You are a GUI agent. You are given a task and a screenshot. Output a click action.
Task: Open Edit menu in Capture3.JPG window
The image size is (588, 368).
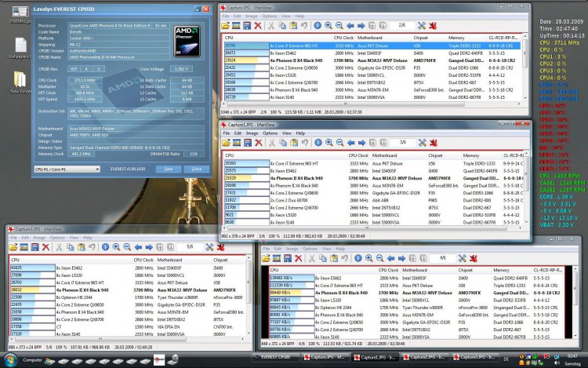[25, 238]
